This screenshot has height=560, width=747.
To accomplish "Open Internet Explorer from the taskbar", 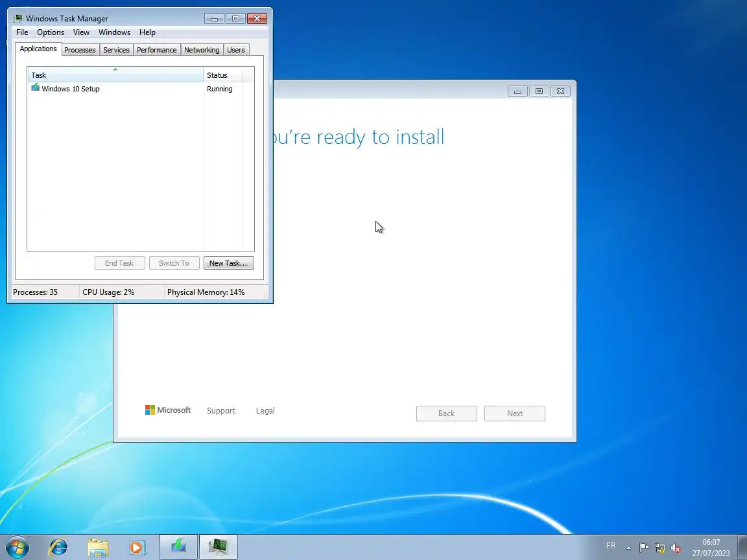I will click(58, 547).
